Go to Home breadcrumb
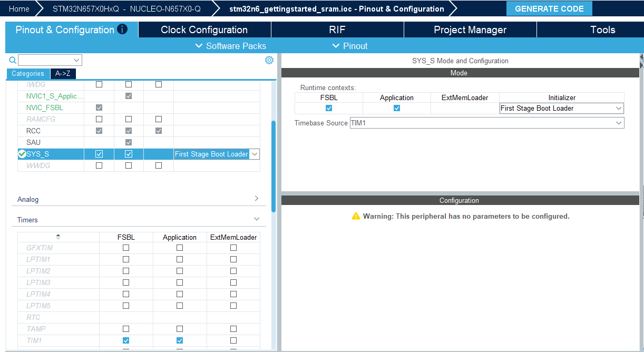Viewport: 644px width, 352px height. (x=19, y=8)
